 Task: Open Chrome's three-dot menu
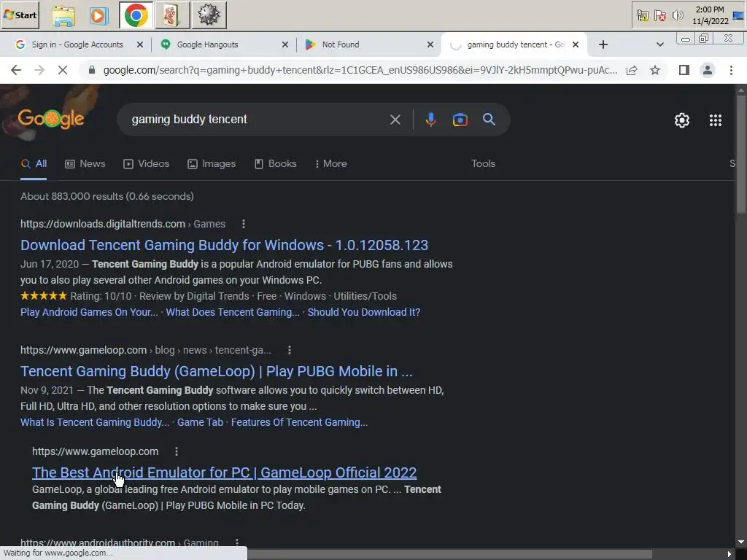(x=731, y=71)
